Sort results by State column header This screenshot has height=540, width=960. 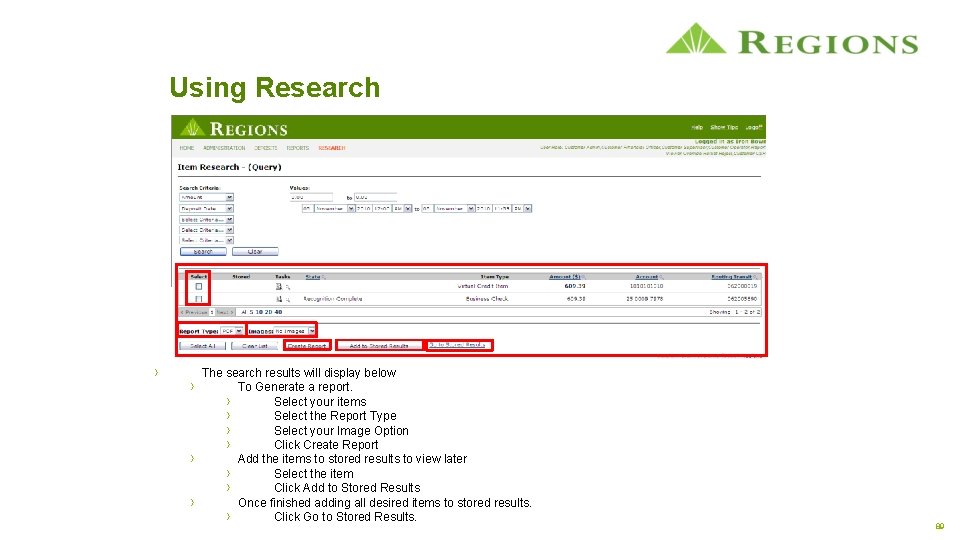pyautogui.click(x=313, y=277)
